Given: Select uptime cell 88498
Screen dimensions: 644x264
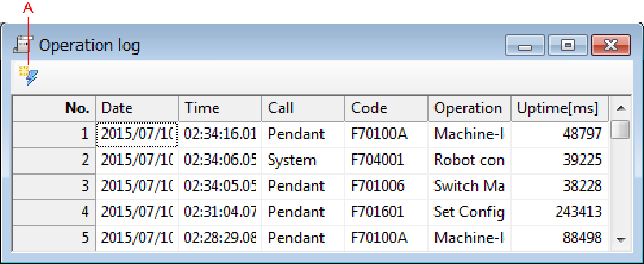Looking at the screenshot, I should coord(559,238).
